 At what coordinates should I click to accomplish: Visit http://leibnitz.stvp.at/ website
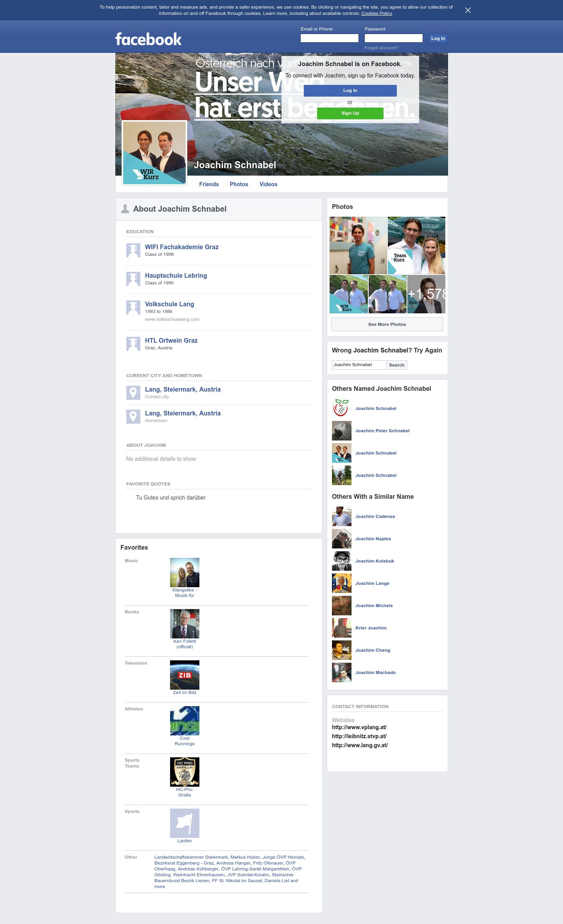(359, 736)
